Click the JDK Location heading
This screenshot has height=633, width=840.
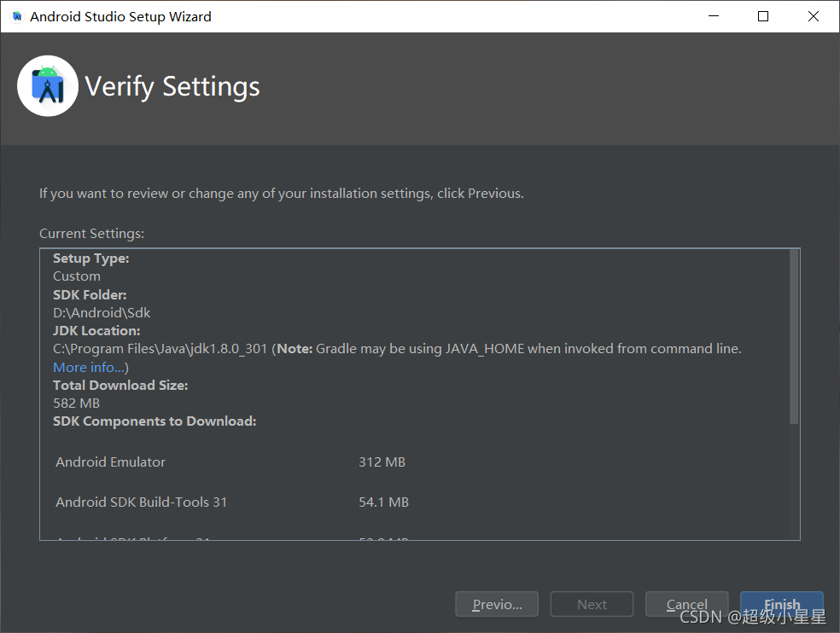pyautogui.click(x=96, y=331)
